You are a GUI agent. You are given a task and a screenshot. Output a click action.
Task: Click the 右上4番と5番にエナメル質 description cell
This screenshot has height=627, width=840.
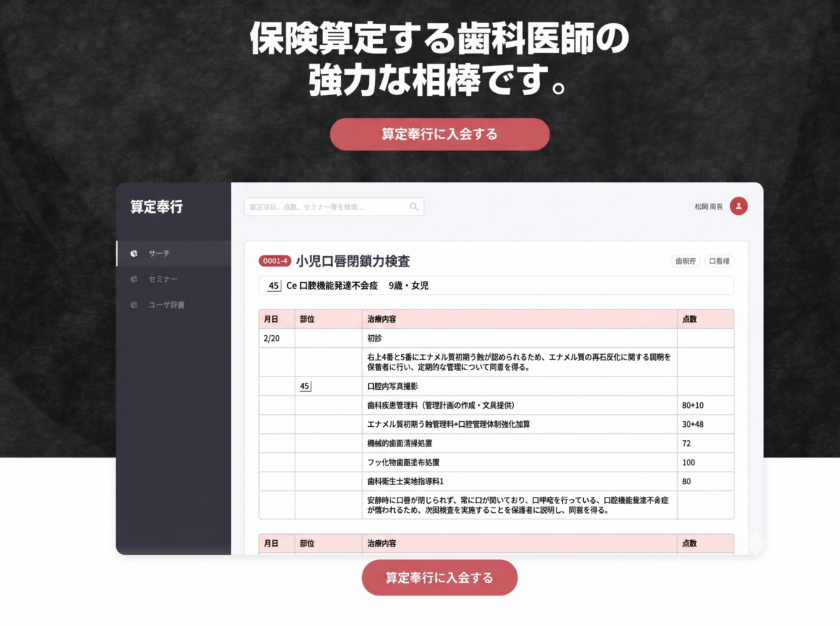click(x=519, y=362)
